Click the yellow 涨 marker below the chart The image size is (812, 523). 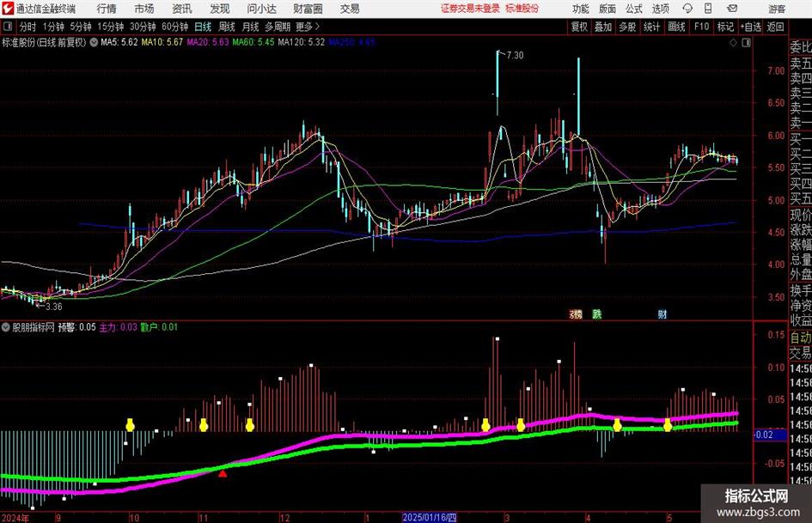pos(576,313)
